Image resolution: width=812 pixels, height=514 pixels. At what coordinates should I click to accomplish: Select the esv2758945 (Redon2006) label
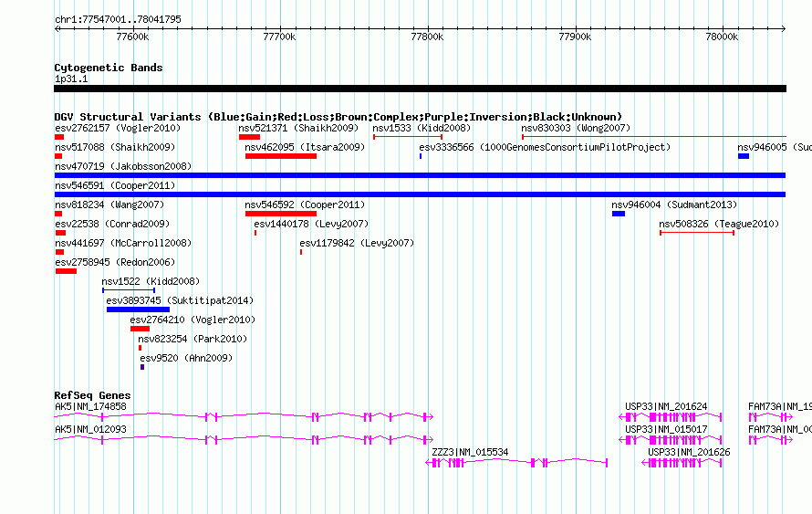115,262
